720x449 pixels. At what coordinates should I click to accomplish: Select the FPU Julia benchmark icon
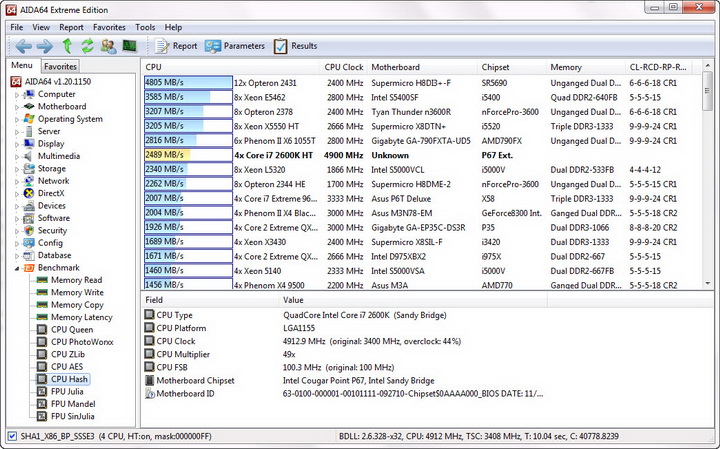tap(42, 392)
